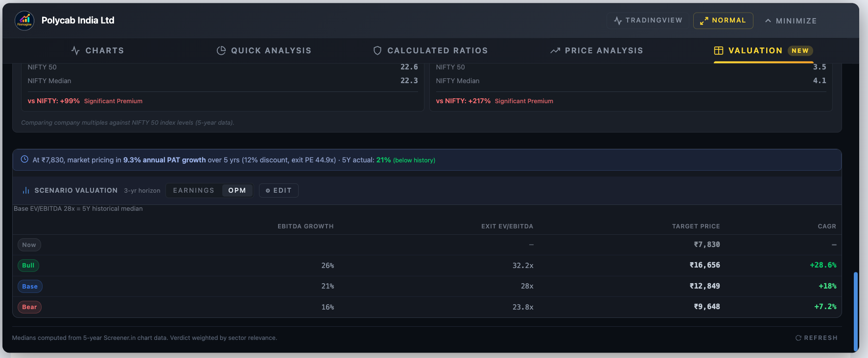Click the vertical scrollbar thumb
This screenshot has width=868, height=358.
856,312
